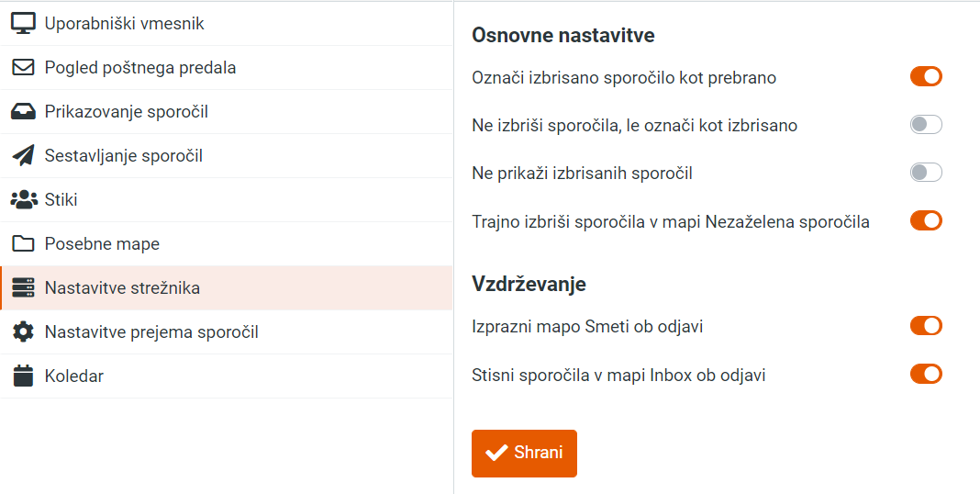Disable Označi izbrisano sporočilo kot prebrano toggle

point(926,77)
